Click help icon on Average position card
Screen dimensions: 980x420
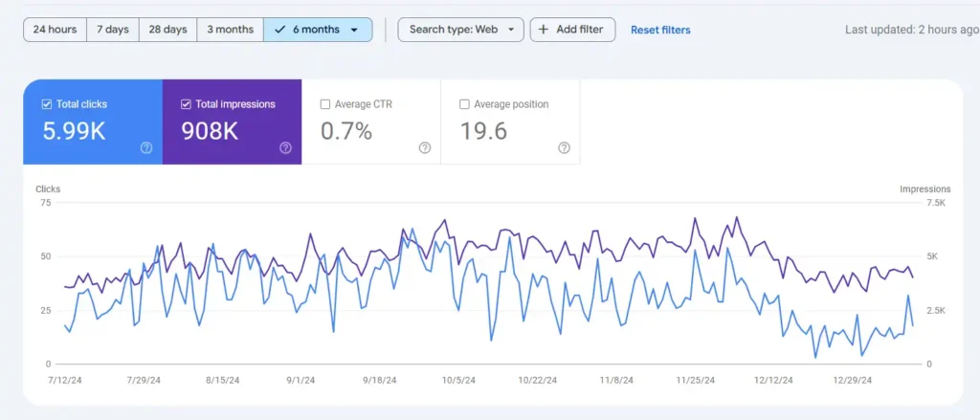[564, 147]
